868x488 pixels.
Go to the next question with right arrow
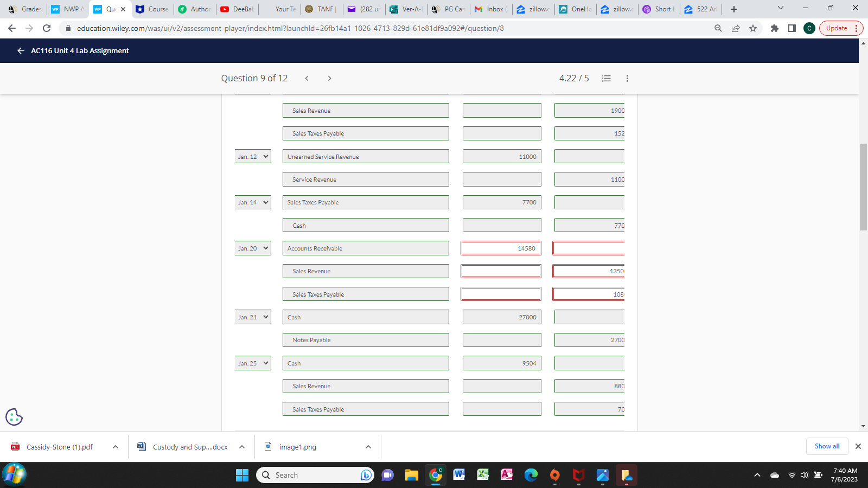pos(329,78)
